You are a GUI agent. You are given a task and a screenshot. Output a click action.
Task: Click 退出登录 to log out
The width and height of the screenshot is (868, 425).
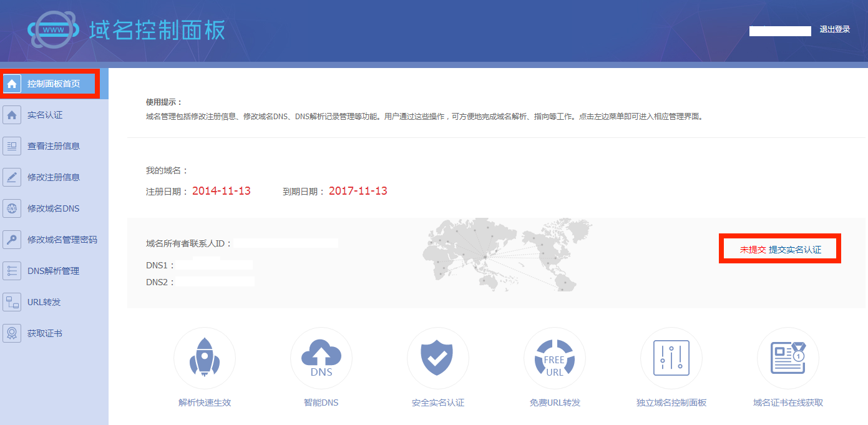834,29
